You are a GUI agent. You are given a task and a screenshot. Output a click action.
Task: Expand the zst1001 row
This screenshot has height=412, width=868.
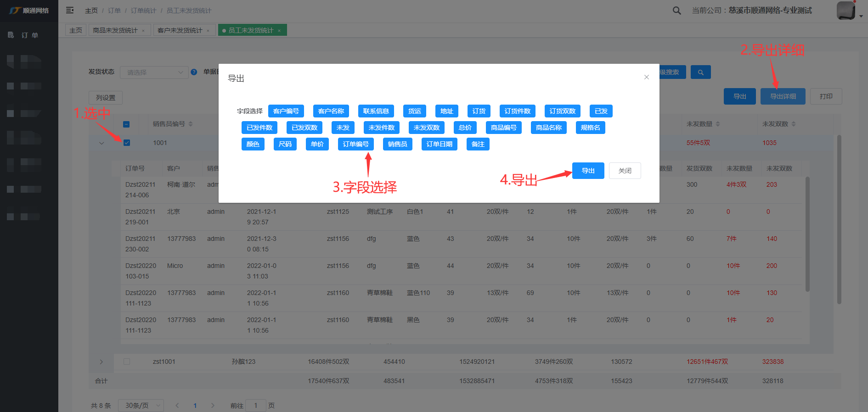point(101,362)
